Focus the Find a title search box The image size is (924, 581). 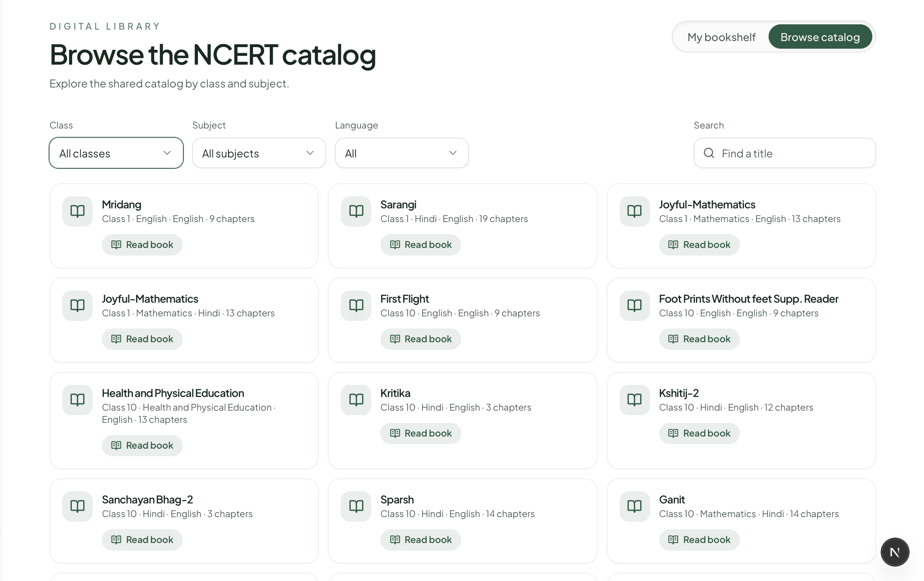[x=785, y=153]
